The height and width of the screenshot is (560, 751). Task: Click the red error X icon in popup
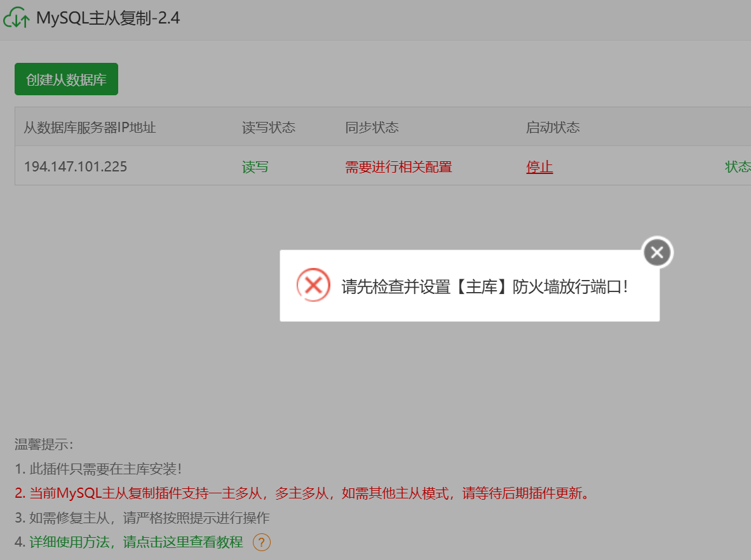click(313, 285)
